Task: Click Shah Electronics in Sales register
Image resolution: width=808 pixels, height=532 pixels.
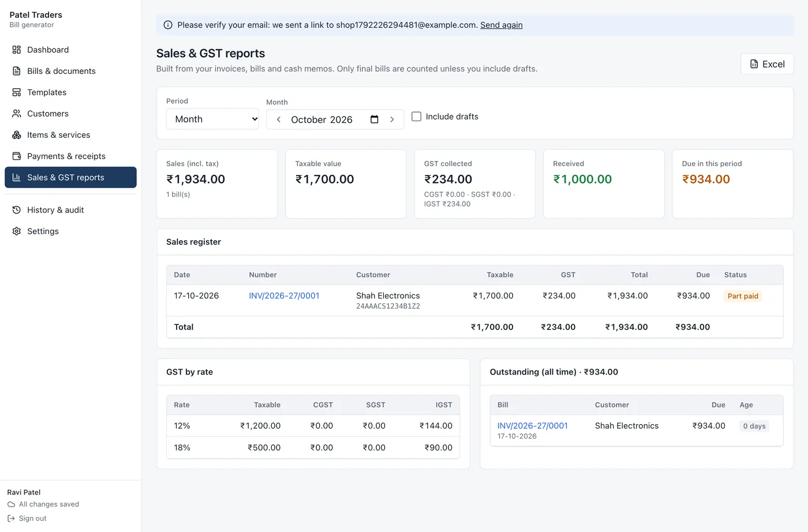Action: pyautogui.click(x=388, y=295)
